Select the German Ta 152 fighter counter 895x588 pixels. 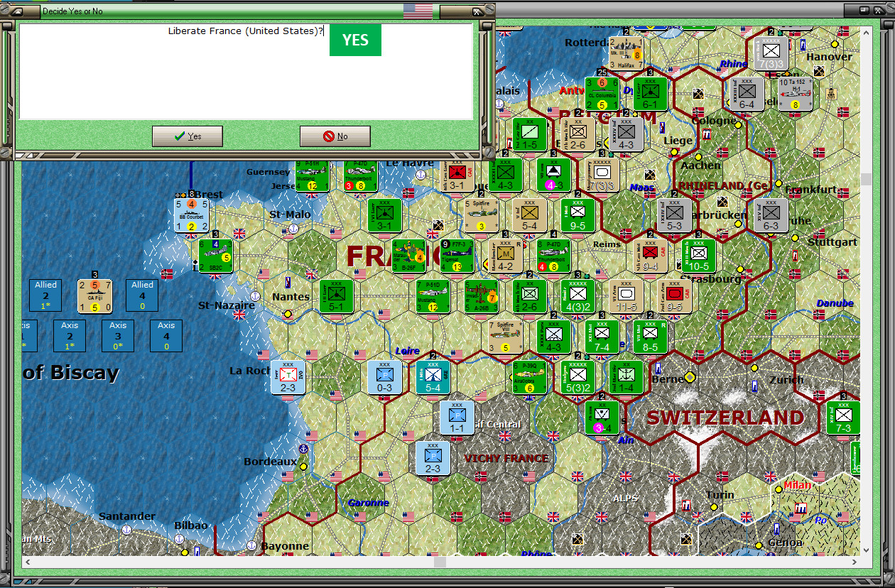(x=795, y=94)
